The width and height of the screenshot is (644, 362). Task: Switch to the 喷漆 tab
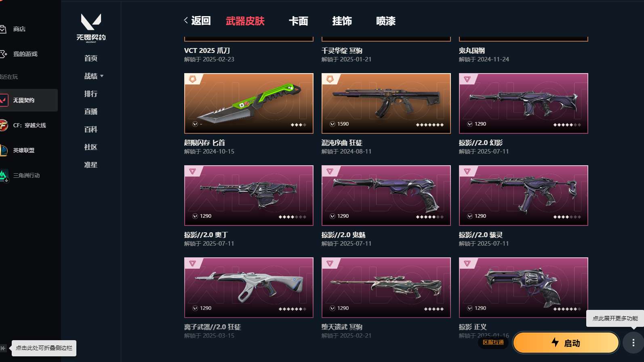click(385, 21)
